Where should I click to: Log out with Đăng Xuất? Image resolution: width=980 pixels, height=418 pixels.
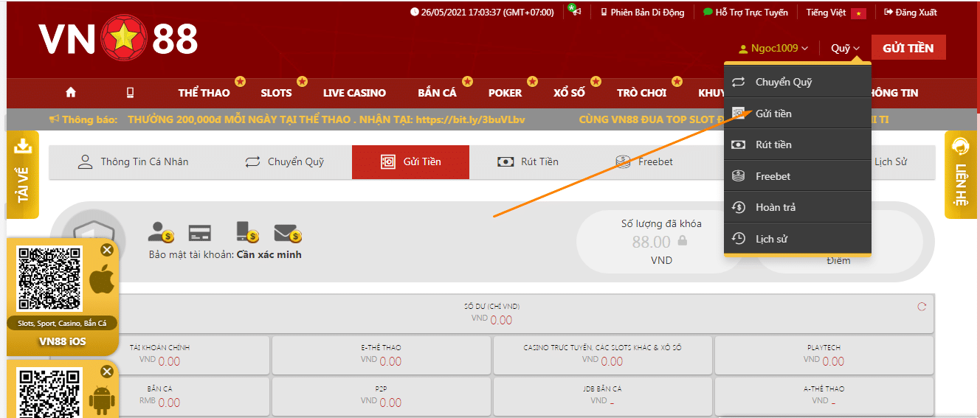(x=911, y=12)
